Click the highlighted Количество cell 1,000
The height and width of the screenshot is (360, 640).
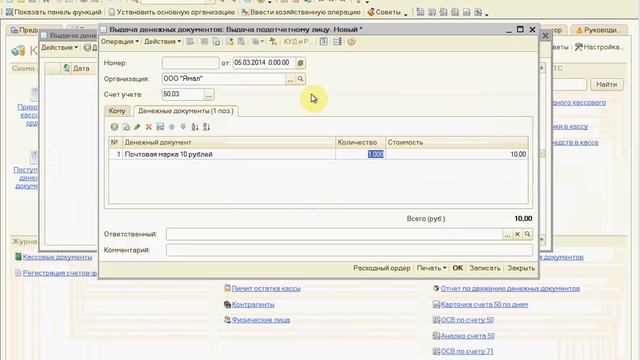[x=360, y=154]
